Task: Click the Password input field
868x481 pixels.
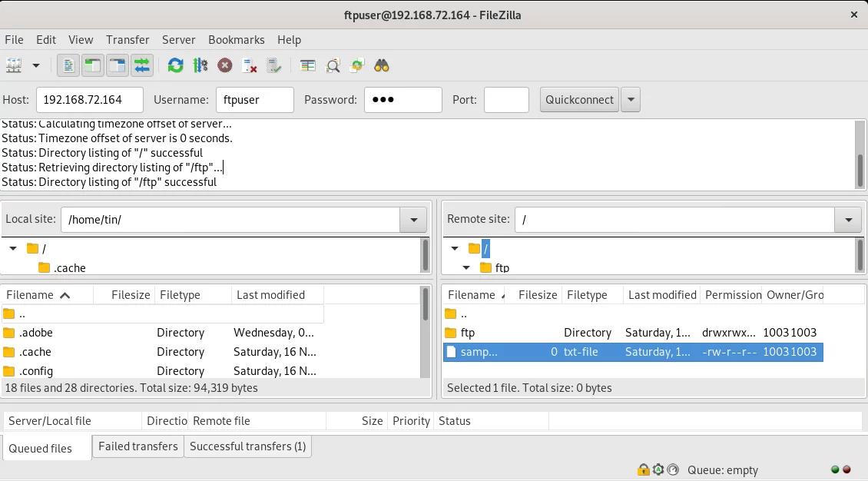Action: point(403,100)
